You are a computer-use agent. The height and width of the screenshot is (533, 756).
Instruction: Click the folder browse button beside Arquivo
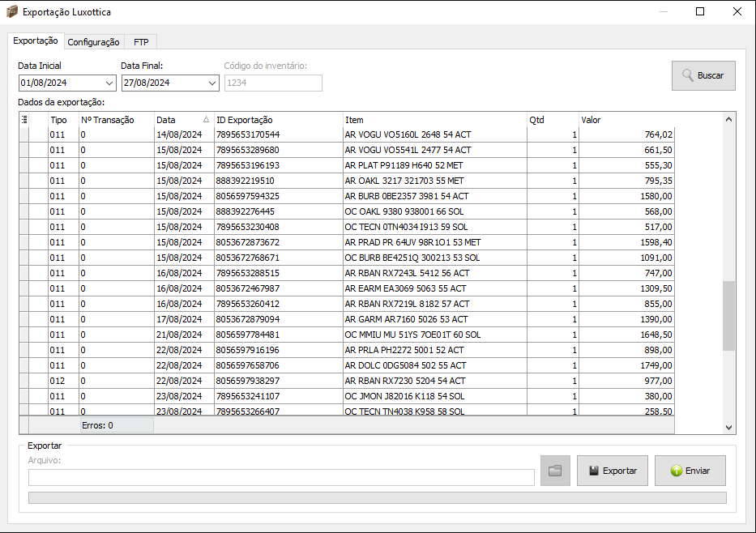(555, 471)
